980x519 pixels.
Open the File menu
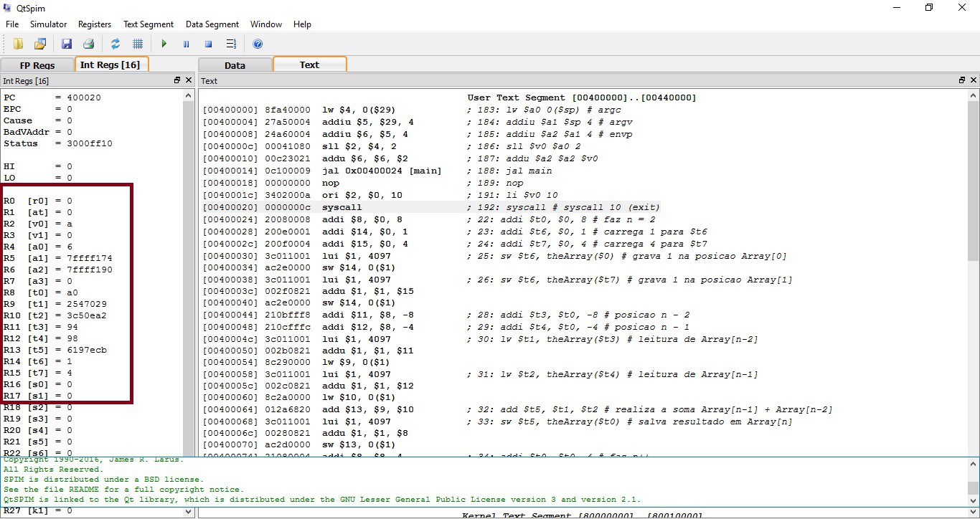[x=12, y=24]
